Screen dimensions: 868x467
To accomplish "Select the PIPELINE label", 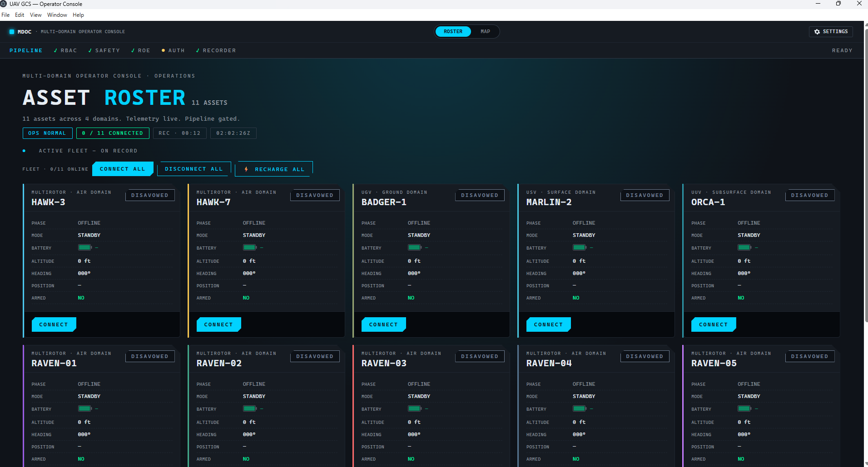I will [26, 50].
